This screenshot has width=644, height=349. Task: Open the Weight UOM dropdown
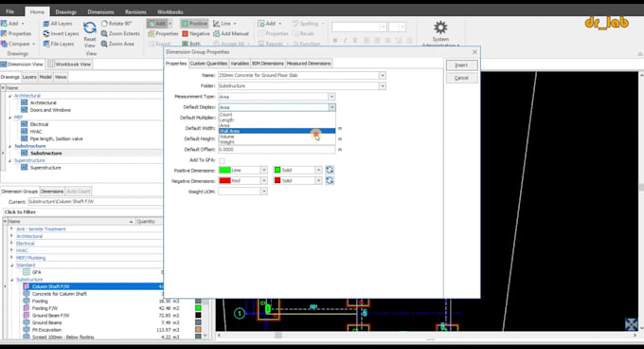[263, 192]
